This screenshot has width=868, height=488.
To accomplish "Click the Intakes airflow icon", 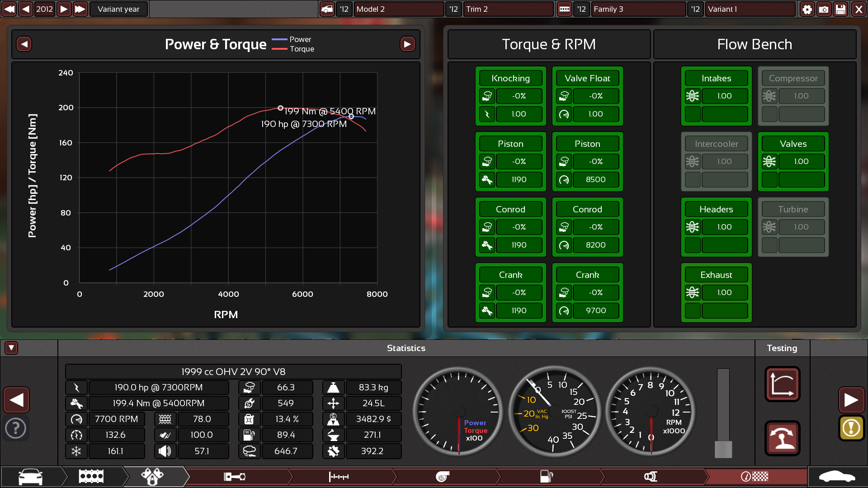I will pos(692,96).
